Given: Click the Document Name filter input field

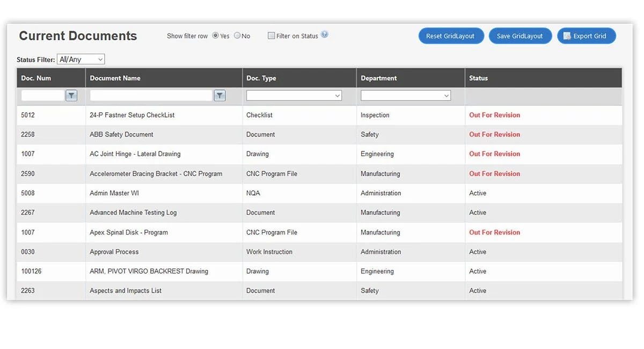Looking at the screenshot, I should 150,95.
